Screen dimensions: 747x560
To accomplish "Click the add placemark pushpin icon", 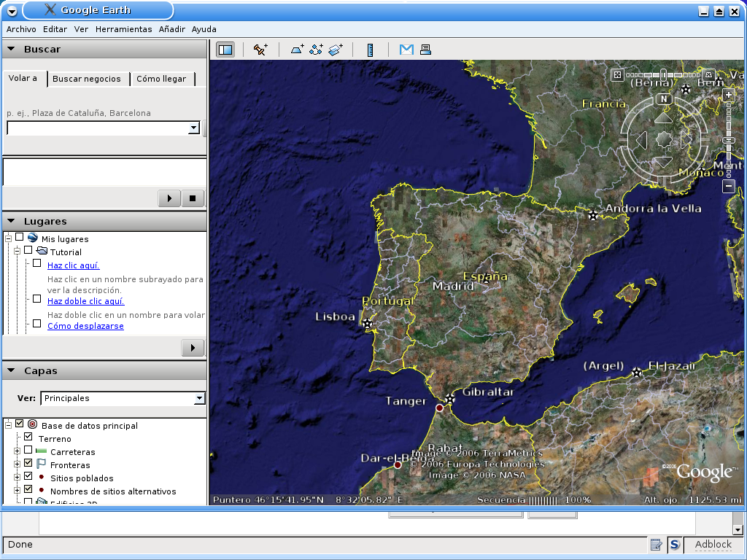I will click(260, 50).
